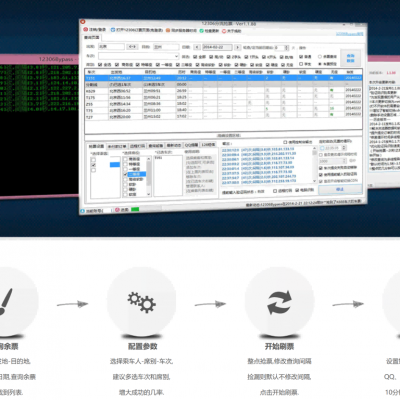
Task: Switch to the 抢票设置 tab
Action: (96, 146)
